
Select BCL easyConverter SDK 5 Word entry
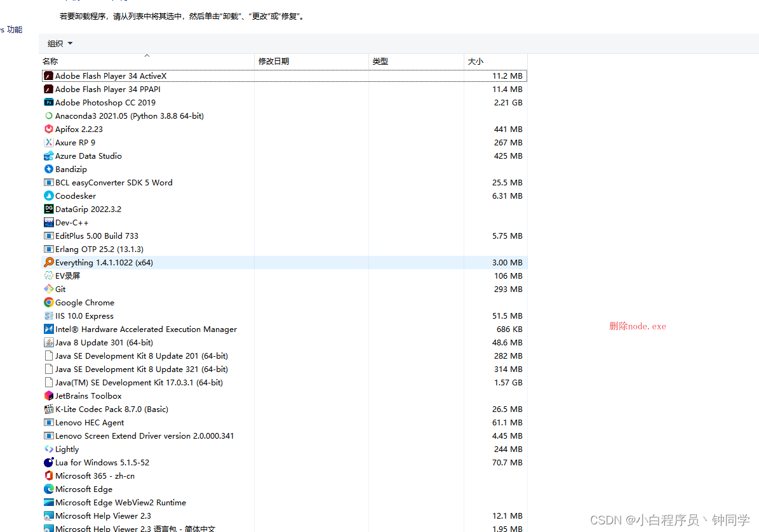tap(285, 182)
